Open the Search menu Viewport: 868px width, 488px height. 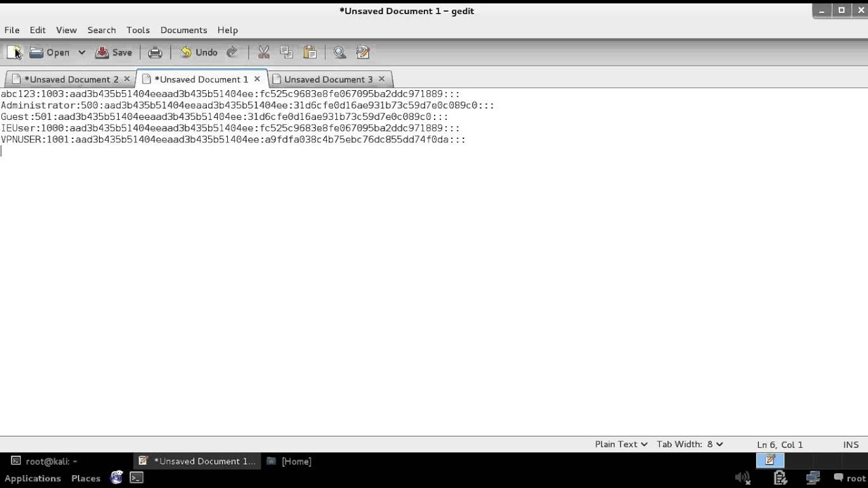102,30
